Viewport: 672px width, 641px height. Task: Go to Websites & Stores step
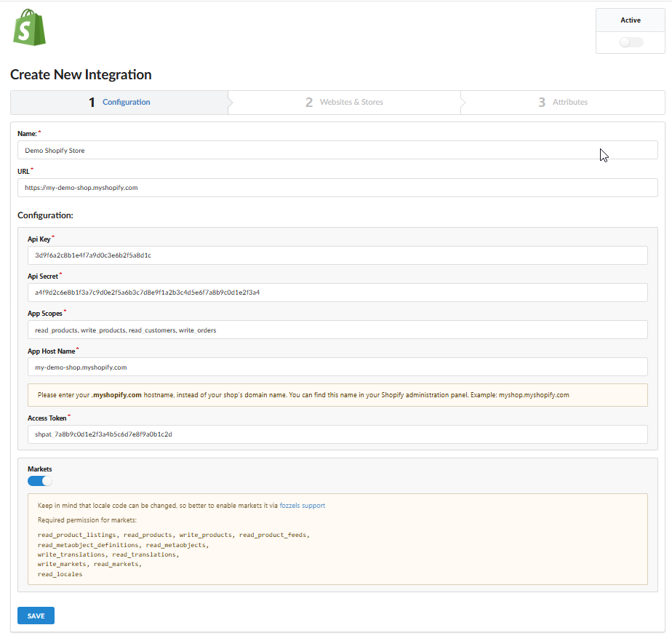coord(344,103)
